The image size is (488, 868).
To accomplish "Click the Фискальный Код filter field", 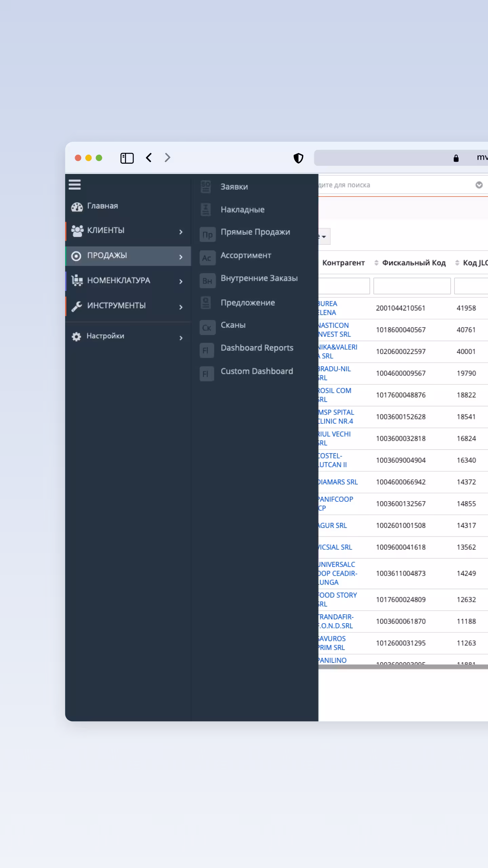I will (x=412, y=286).
